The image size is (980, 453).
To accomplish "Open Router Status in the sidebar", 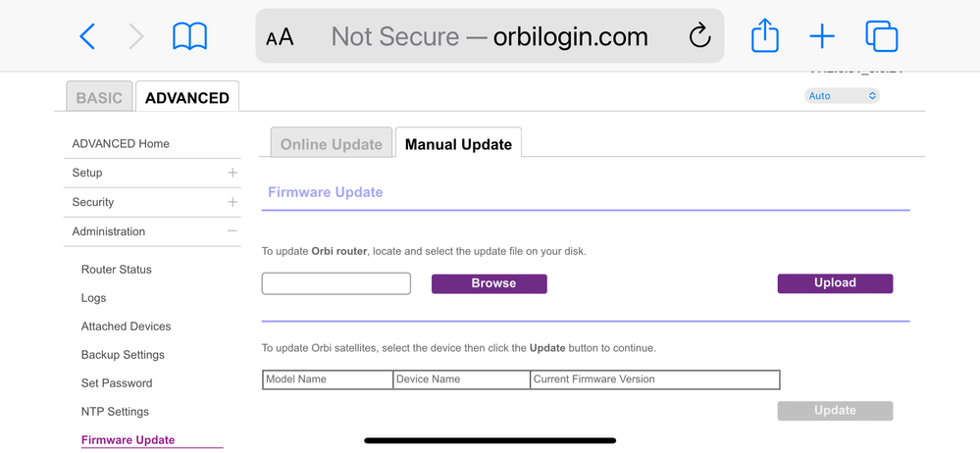I will [117, 270].
